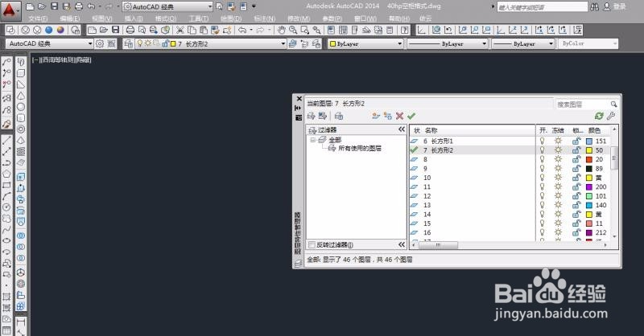Toggle Lock icon for layer 14

point(576,214)
